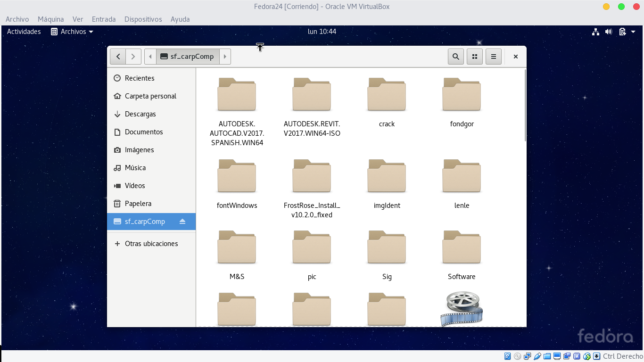
Task: Click the CPU chip indicator in status bar
Action: [577, 356]
